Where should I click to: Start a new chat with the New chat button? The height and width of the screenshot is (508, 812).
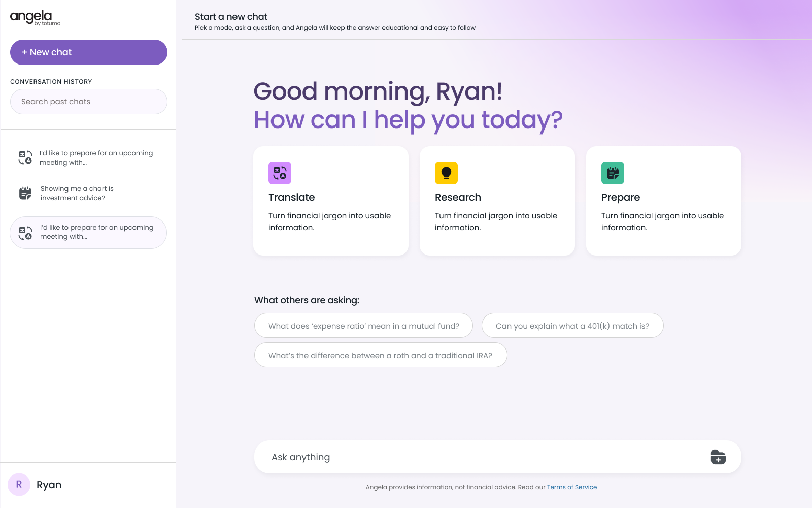click(x=89, y=52)
